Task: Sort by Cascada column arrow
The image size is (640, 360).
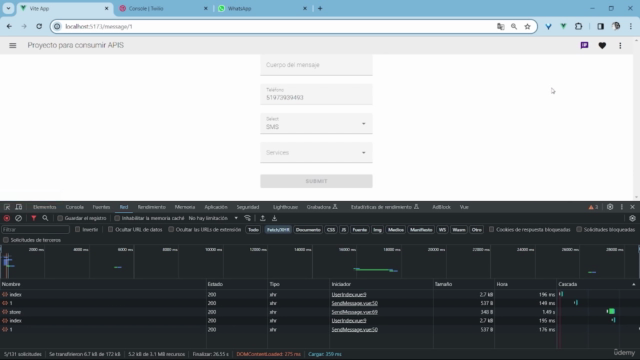Action: [633, 284]
